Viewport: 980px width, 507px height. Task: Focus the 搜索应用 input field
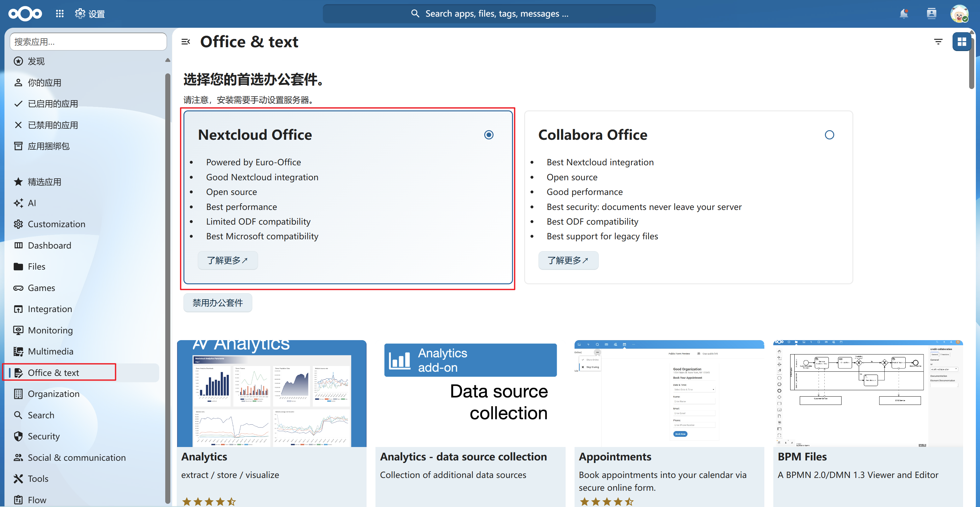tap(88, 41)
